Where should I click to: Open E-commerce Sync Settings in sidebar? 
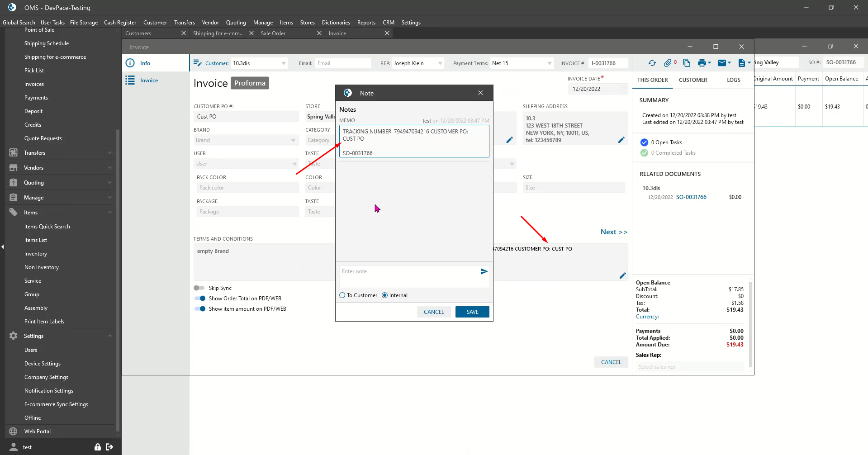56,404
